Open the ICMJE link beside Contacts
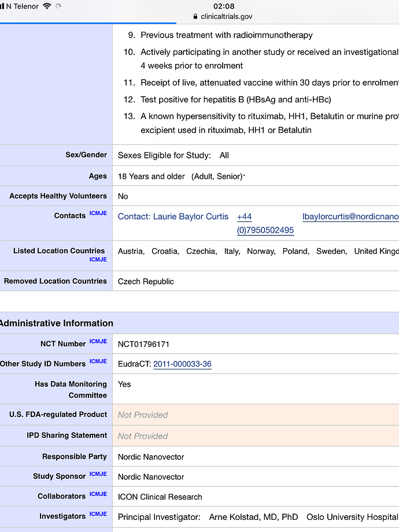The width and height of the screenshot is (399, 532). (x=98, y=213)
